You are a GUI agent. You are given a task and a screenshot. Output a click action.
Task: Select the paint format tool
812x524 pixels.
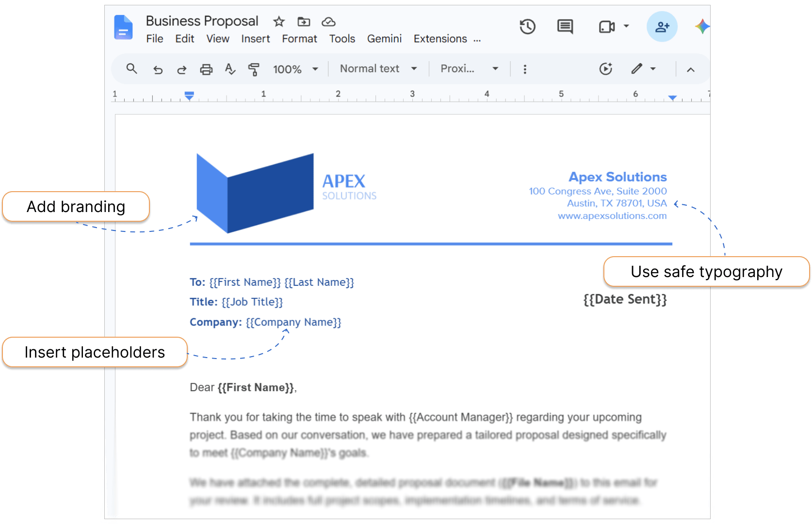[x=254, y=69]
